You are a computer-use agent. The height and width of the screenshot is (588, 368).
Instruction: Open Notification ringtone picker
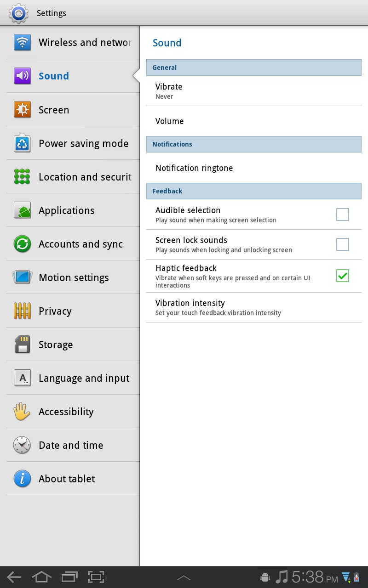point(254,168)
